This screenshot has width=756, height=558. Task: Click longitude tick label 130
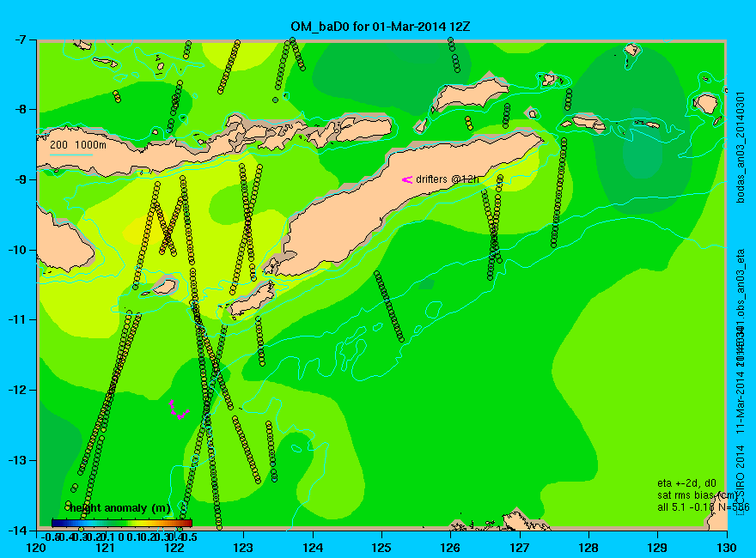(x=727, y=548)
